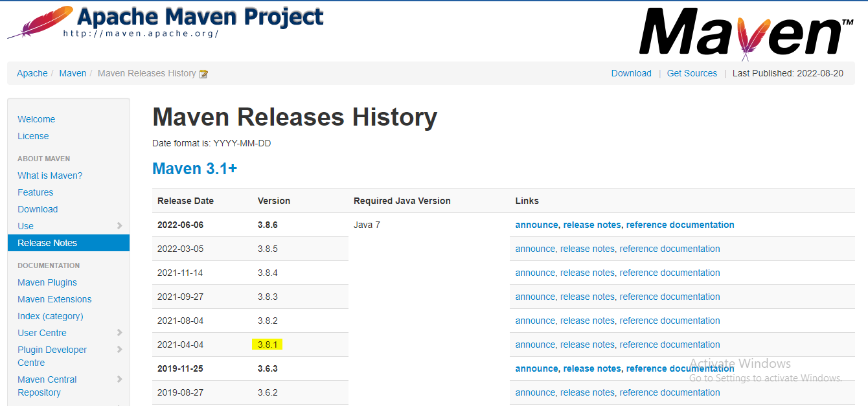Open User Centre sidebar item
The height and width of the screenshot is (406, 868).
42,333
